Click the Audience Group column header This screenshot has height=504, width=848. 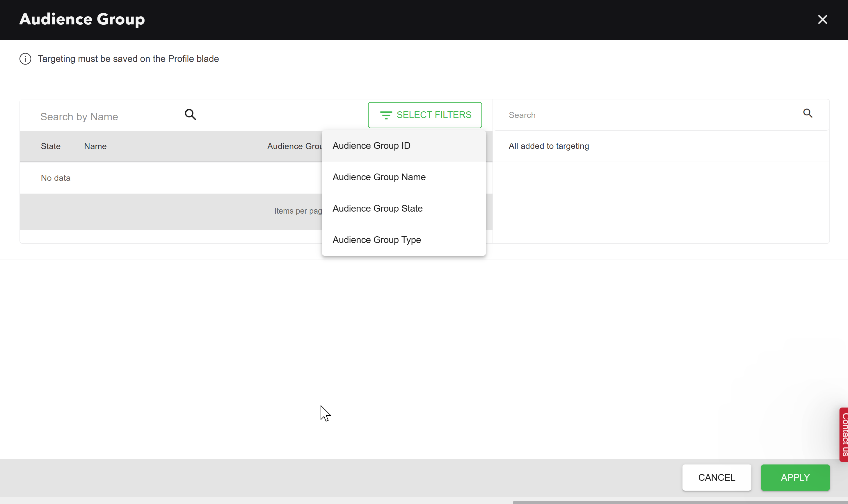click(294, 146)
